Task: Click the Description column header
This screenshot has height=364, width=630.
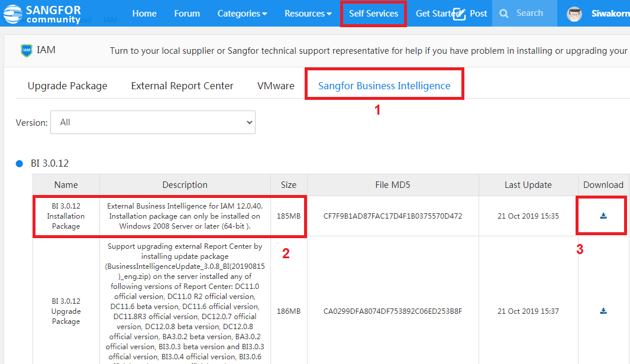Action: [x=185, y=184]
